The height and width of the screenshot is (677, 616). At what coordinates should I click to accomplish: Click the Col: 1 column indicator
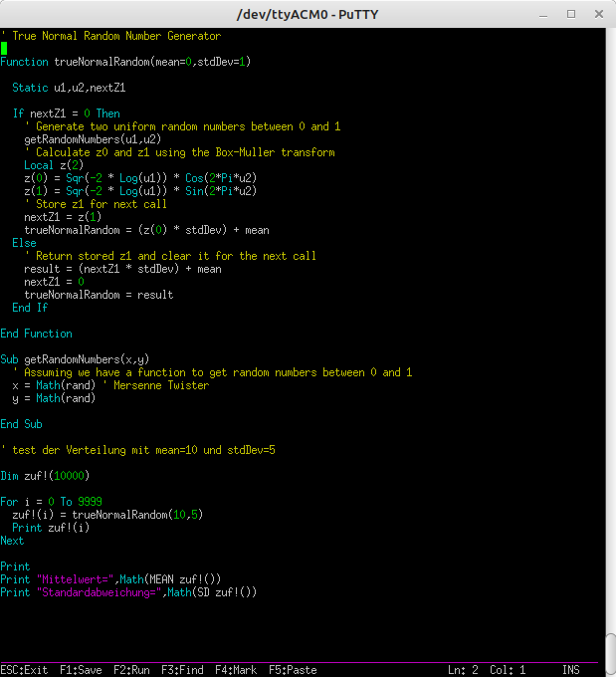(508, 670)
